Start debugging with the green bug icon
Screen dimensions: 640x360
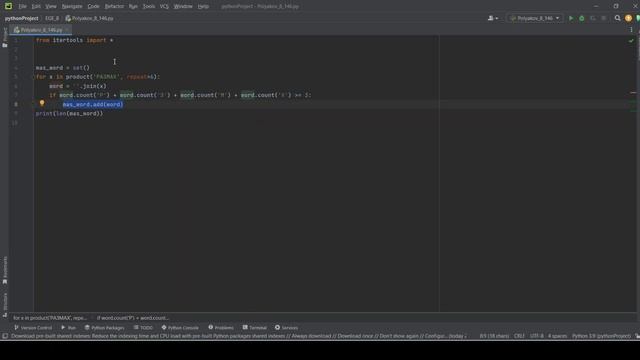click(582, 18)
